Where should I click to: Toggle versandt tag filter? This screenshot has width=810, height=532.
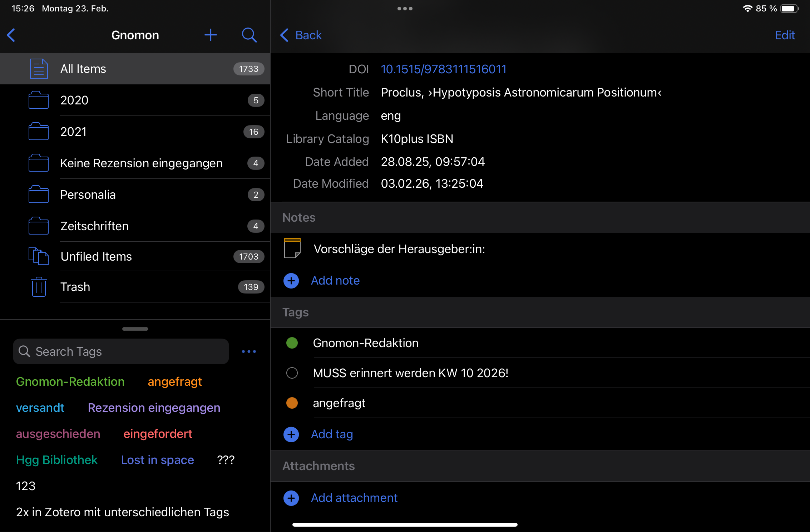(40, 408)
